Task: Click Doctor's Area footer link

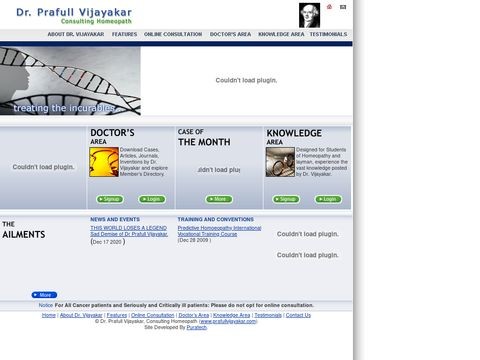Action: pos(194,315)
